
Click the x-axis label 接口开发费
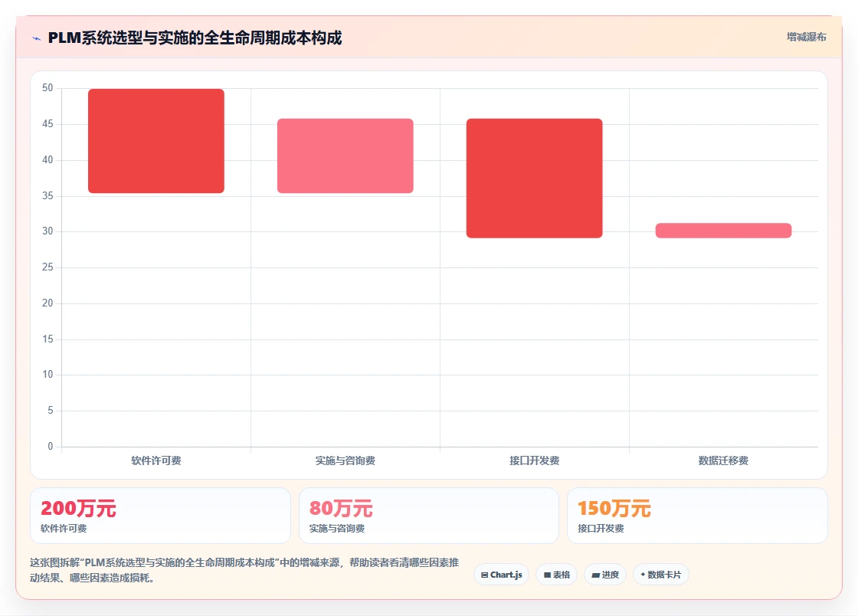click(534, 460)
